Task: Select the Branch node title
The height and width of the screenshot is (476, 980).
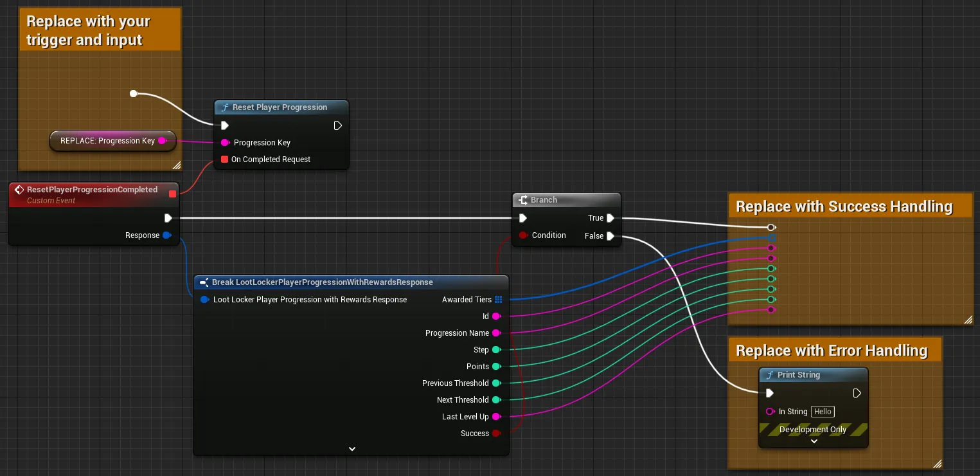Action: tap(544, 200)
